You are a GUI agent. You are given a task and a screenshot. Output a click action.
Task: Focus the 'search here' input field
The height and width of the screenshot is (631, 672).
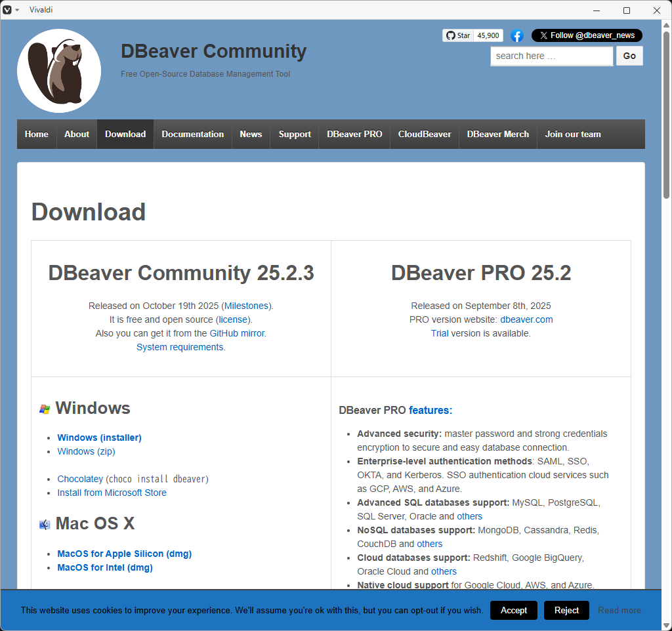click(x=551, y=56)
